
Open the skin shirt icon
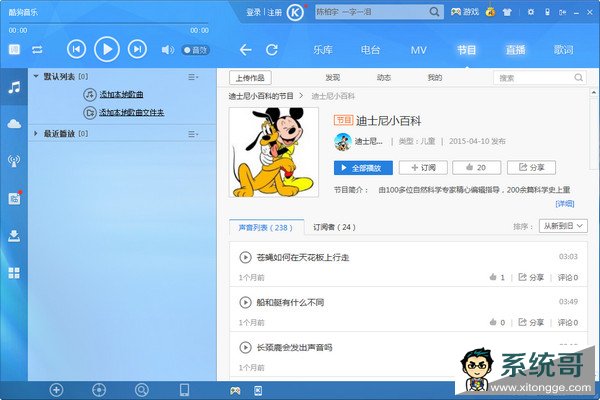click(507, 12)
